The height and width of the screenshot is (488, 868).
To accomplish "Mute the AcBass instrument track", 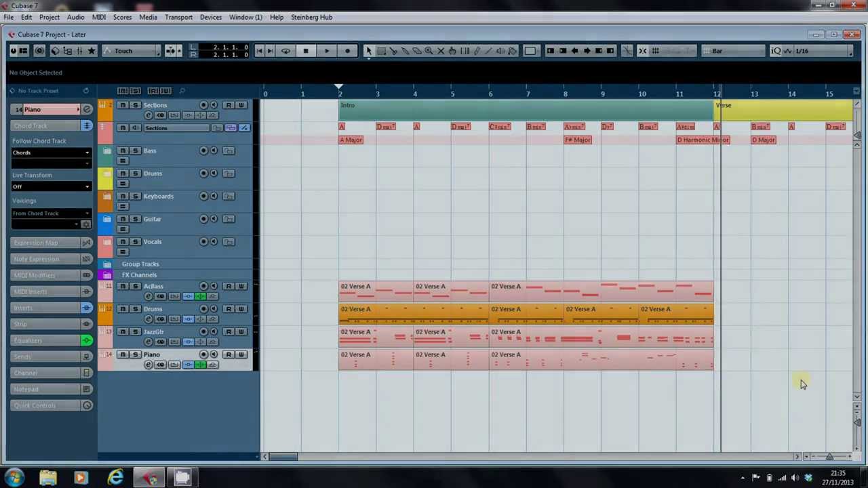I will 123,286.
